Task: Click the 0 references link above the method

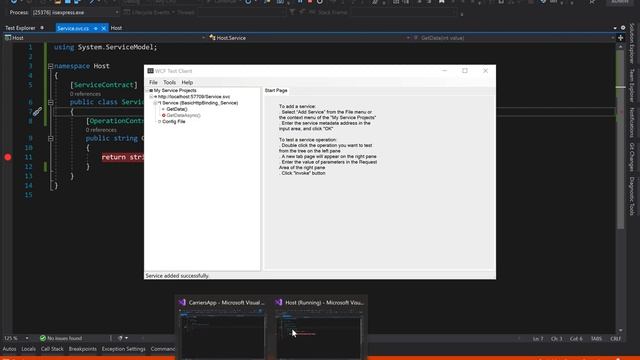Action: (101, 130)
